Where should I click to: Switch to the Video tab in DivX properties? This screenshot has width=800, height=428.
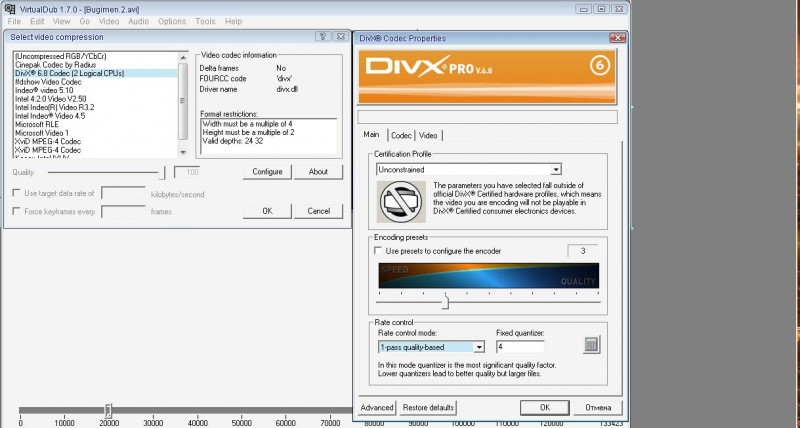coord(428,135)
